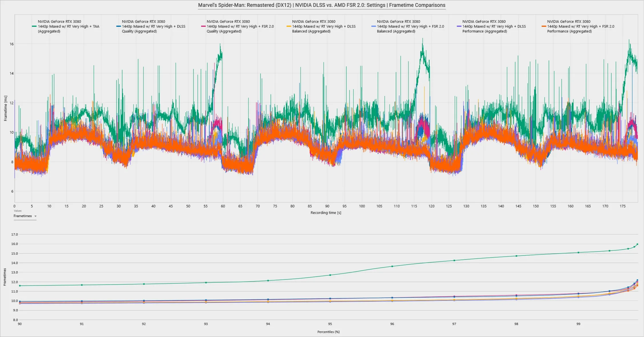Click the purple DLSS Performance color marker
Image resolution: width=644 pixels, height=337 pixels.
[459, 26]
